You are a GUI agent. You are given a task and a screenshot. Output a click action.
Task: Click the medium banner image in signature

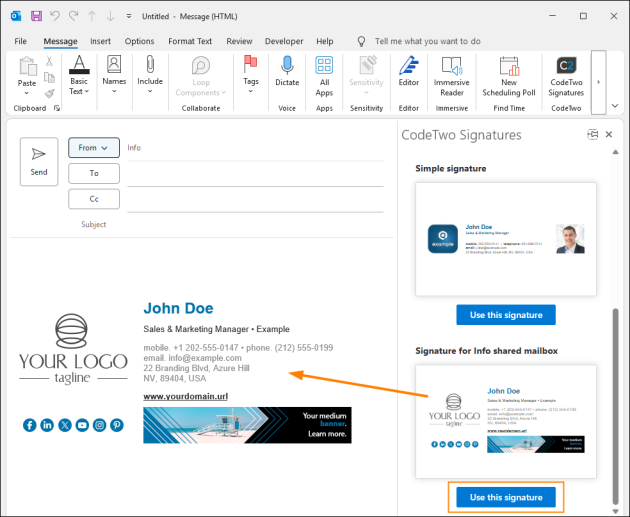click(247, 425)
